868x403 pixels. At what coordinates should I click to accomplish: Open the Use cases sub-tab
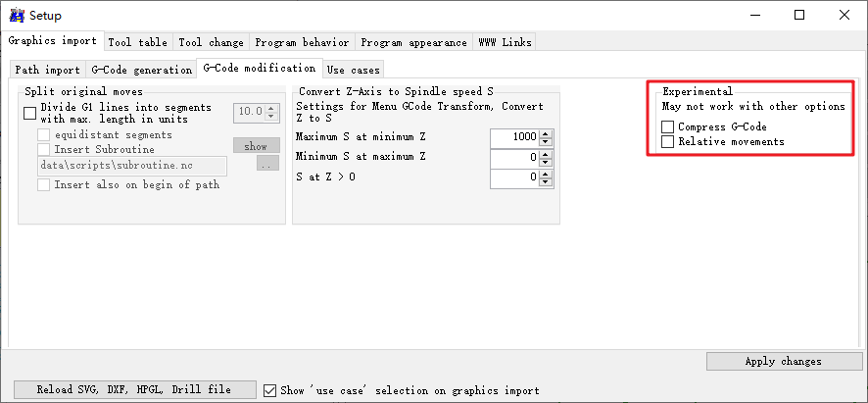pyautogui.click(x=353, y=70)
